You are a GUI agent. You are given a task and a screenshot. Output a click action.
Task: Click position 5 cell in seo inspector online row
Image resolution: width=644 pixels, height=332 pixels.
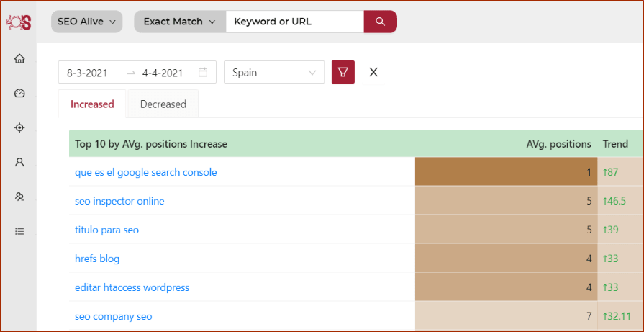click(506, 201)
